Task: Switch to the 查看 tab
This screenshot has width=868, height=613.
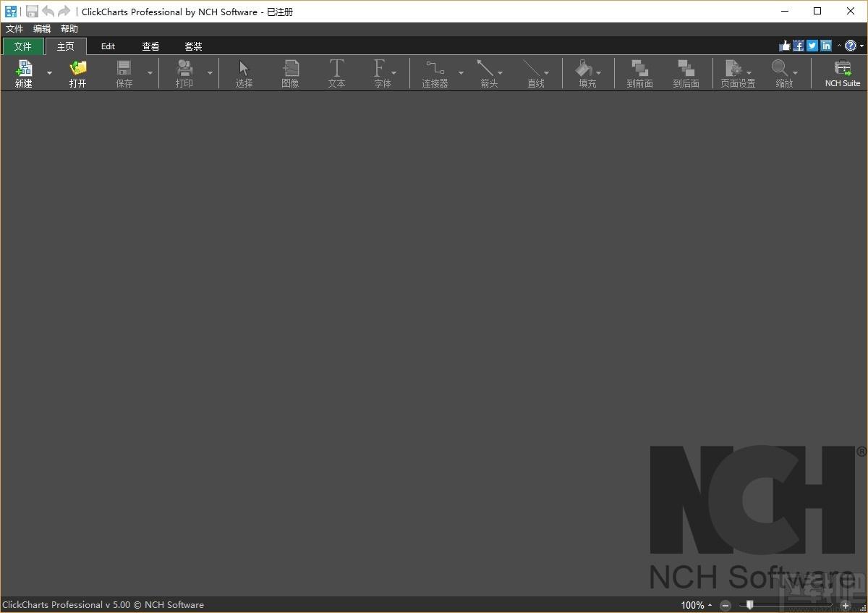Action: click(150, 46)
